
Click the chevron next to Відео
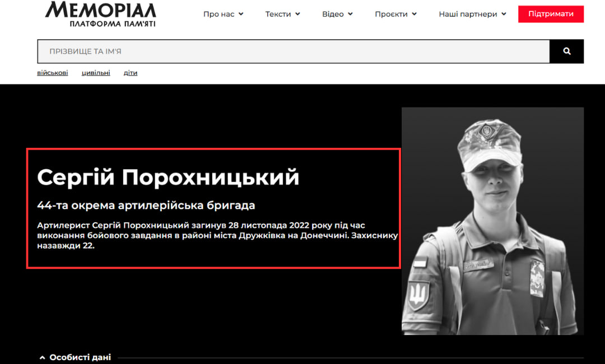pyautogui.click(x=350, y=14)
